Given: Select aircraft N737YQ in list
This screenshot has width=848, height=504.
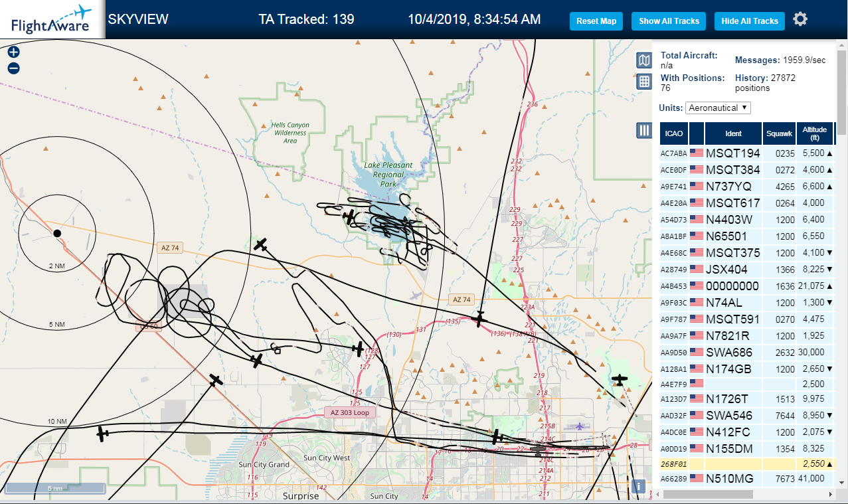Looking at the screenshot, I should pyautogui.click(x=746, y=187).
